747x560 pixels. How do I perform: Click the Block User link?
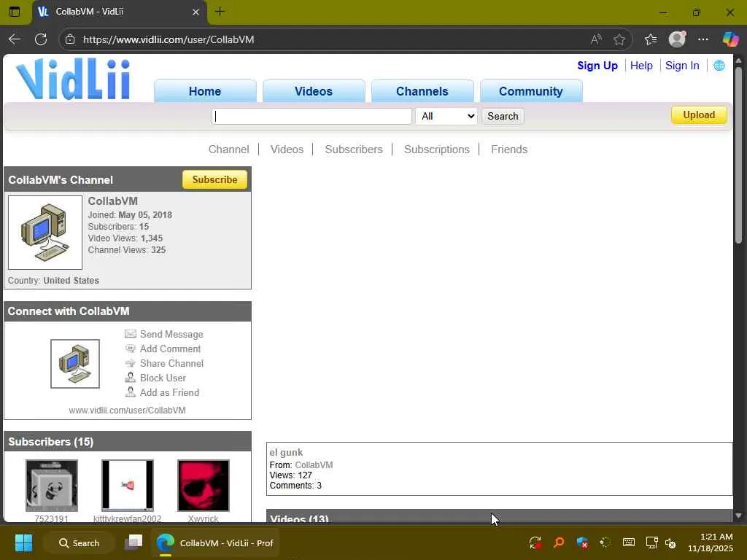(x=163, y=378)
